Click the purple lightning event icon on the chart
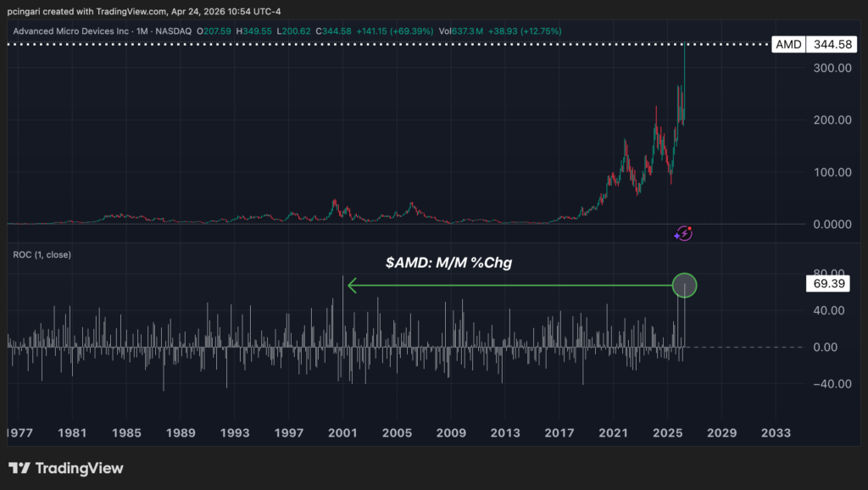 point(684,234)
